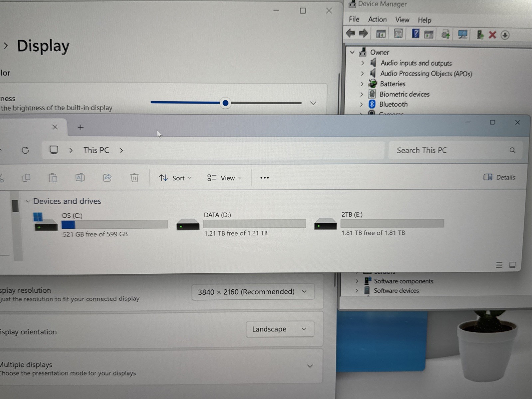
Task: Click in Search This PC field
Action: click(455, 150)
